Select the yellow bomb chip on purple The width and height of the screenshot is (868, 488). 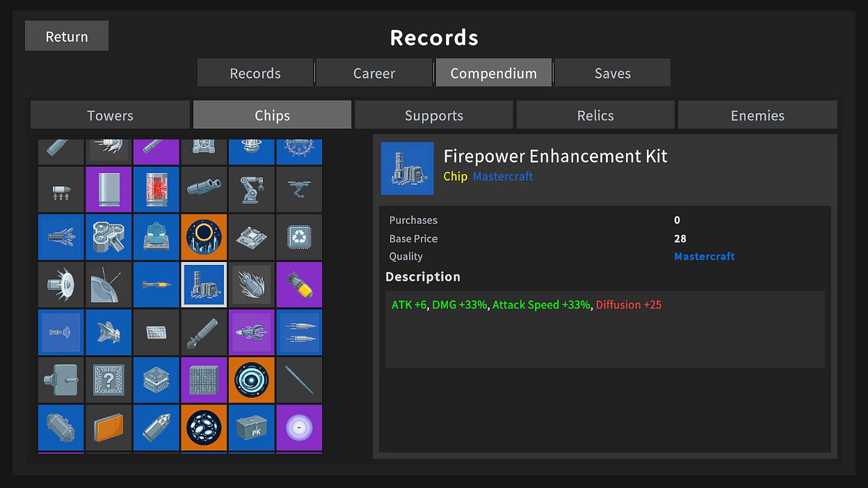299,285
